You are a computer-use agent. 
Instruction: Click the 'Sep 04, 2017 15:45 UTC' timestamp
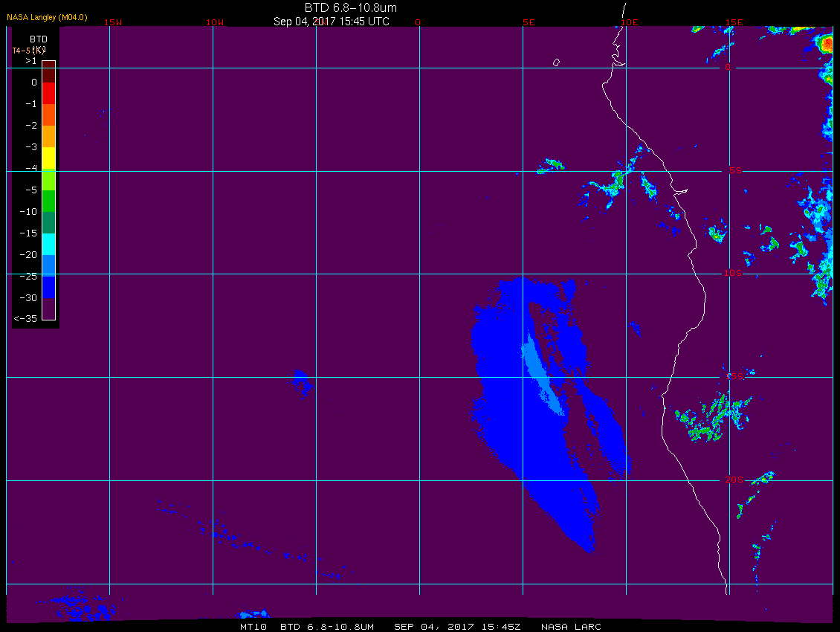click(331, 22)
